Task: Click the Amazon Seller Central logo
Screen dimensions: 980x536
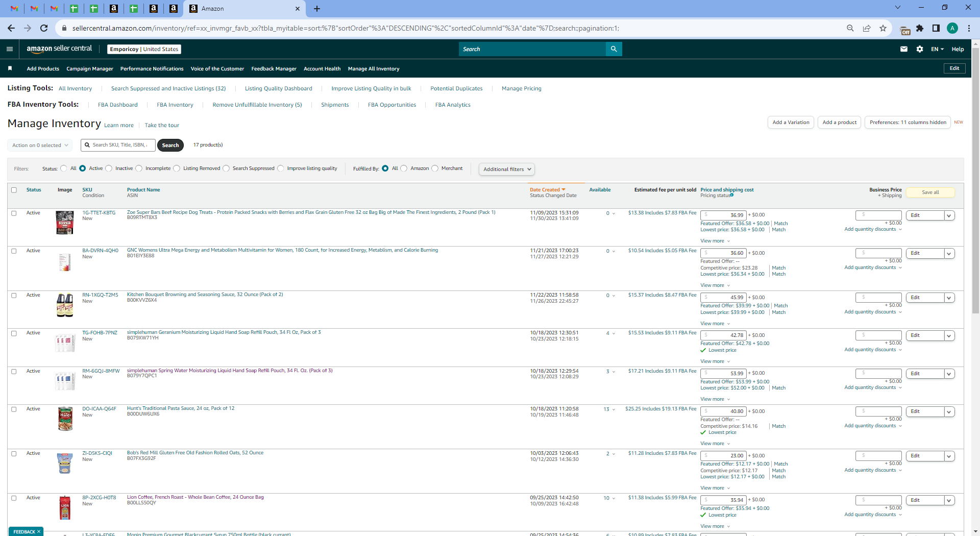Action: click(x=59, y=49)
